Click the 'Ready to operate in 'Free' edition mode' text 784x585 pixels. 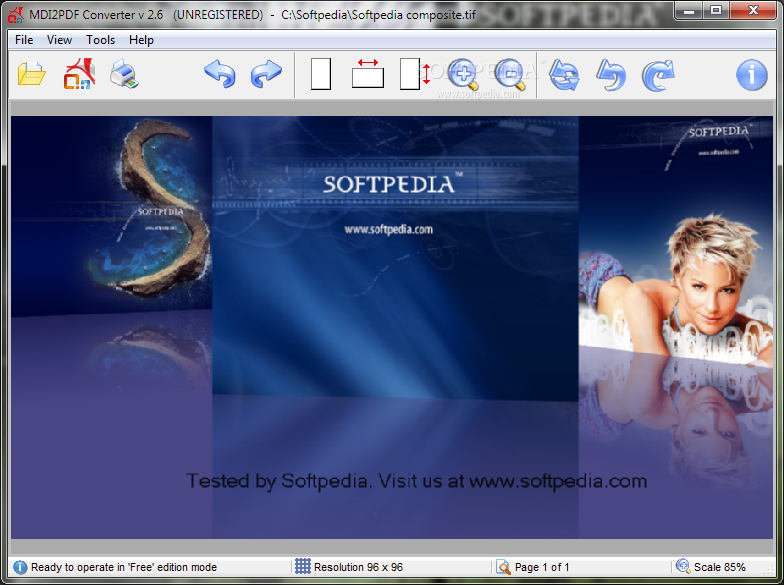[x=124, y=567]
